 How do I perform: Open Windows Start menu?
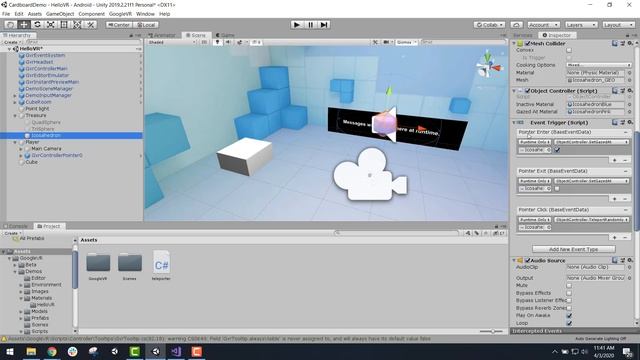click(x=10, y=351)
